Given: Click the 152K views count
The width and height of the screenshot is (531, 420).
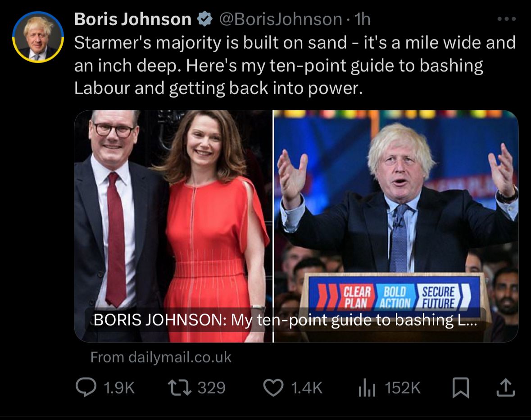Looking at the screenshot, I should click(403, 388).
